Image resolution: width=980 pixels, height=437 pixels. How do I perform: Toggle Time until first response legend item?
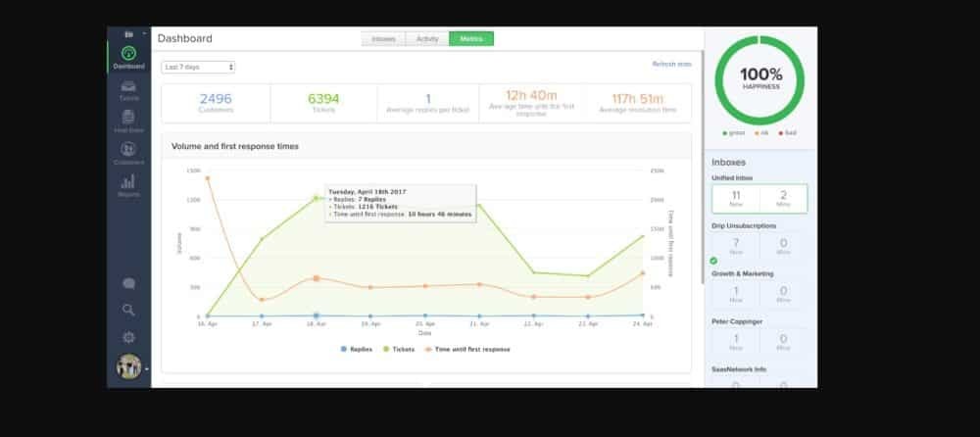[x=470, y=349]
